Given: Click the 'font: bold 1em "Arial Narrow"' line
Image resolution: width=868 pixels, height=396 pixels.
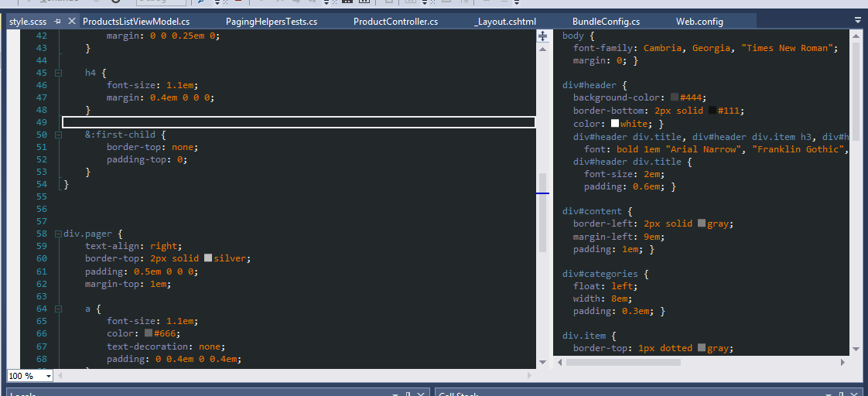Looking at the screenshot, I should click(x=716, y=148).
